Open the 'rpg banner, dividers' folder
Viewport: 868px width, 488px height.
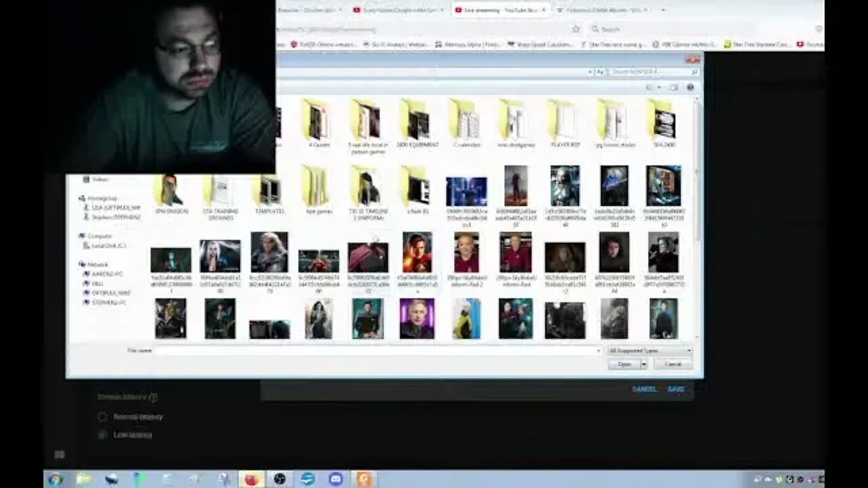pyautogui.click(x=614, y=124)
